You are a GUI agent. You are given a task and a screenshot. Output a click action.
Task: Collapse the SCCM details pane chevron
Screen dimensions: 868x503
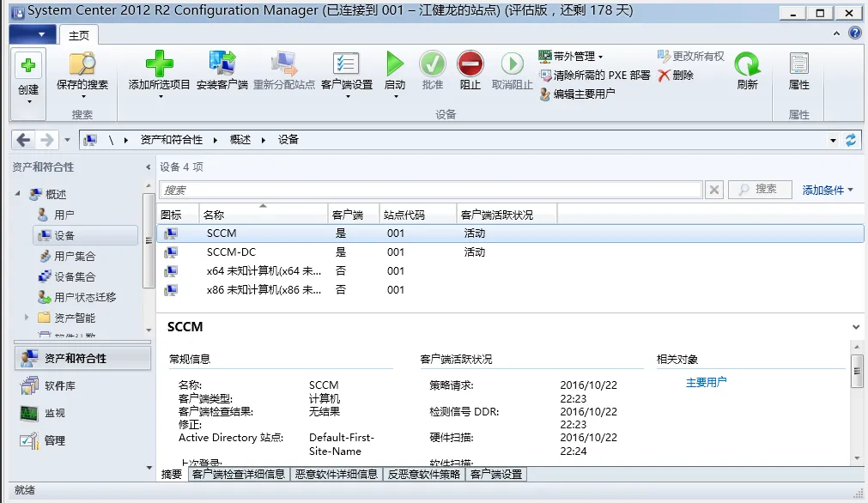(x=856, y=327)
